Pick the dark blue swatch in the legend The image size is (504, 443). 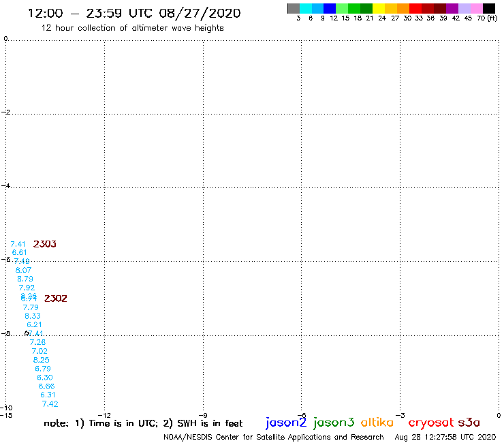point(330,8)
